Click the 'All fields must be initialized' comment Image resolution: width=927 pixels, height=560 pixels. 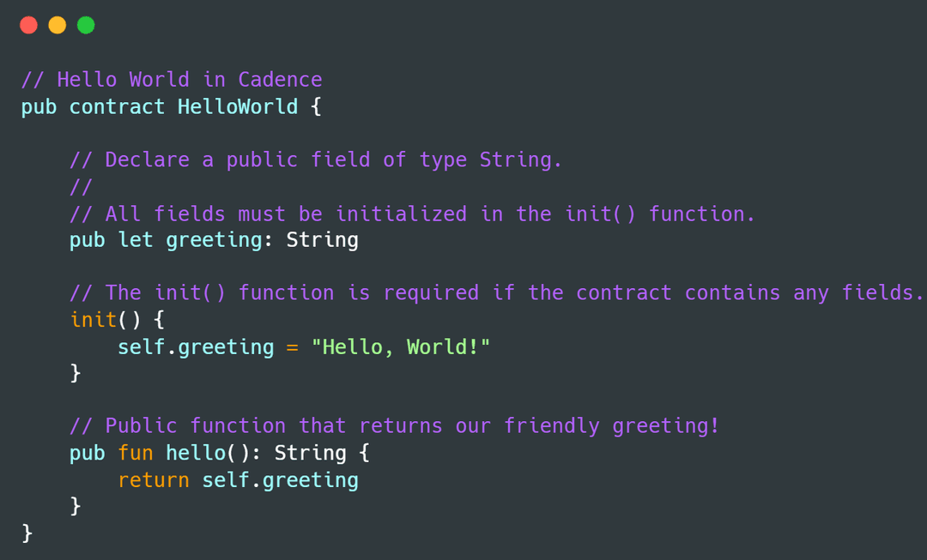[412, 214]
